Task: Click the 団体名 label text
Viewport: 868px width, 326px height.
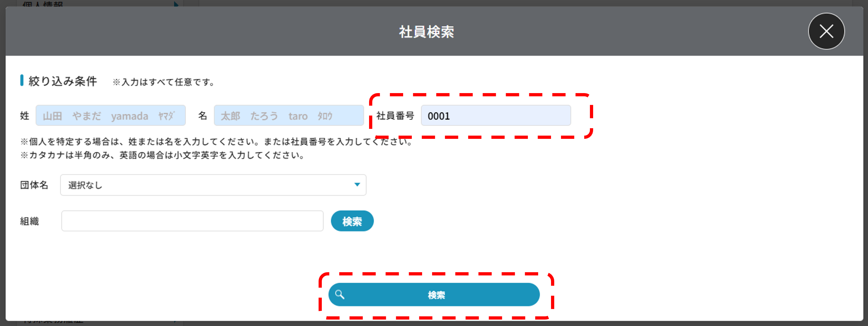Action: click(34, 185)
